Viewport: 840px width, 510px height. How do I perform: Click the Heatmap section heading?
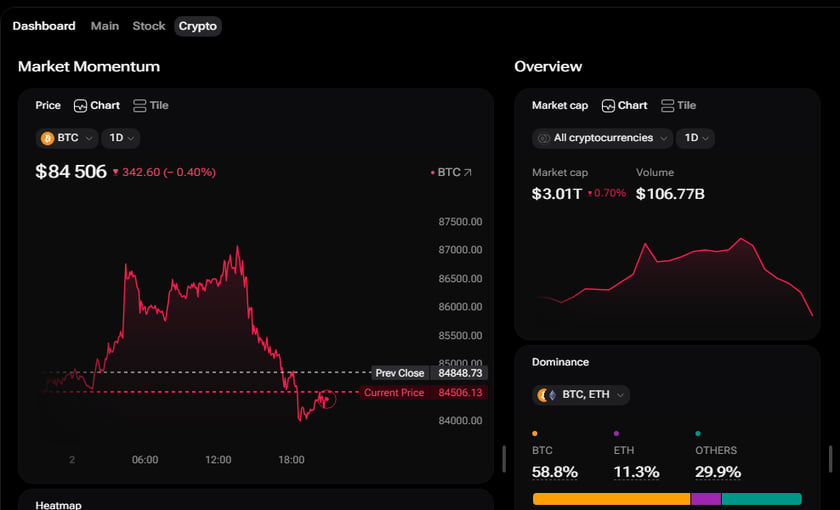click(x=58, y=505)
